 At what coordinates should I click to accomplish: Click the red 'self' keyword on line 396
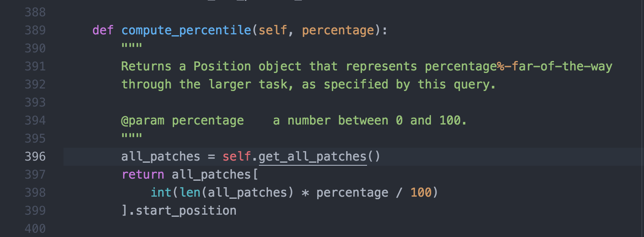[237, 156]
